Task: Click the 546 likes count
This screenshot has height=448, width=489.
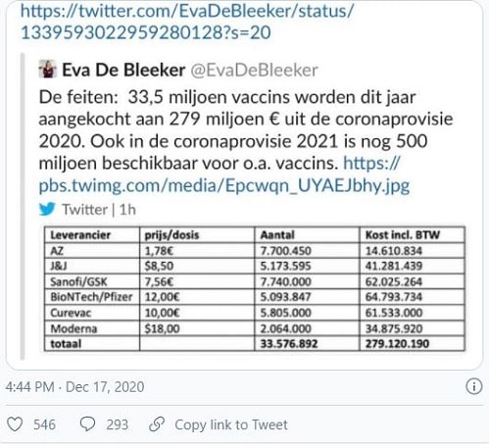Action: (x=44, y=424)
